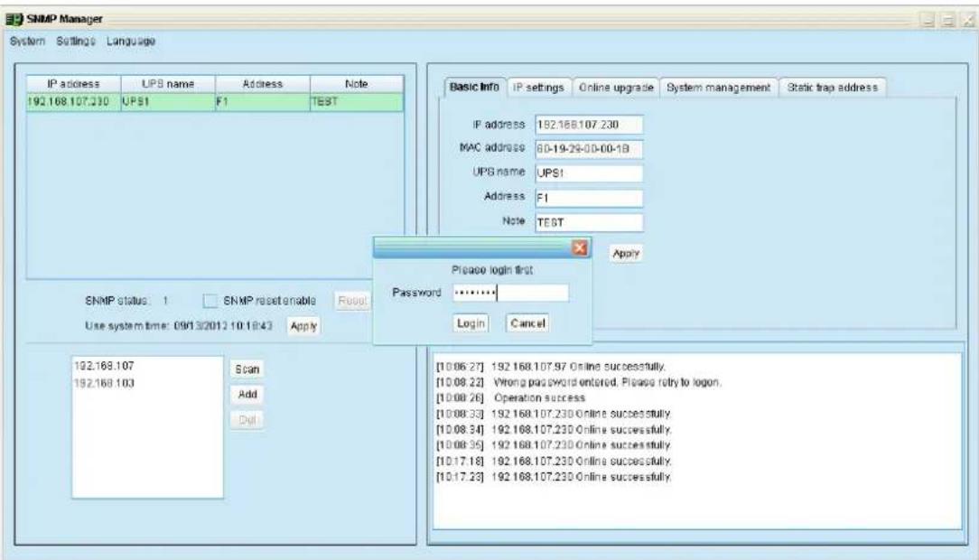The width and height of the screenshot is (979, 560).
Task: Click the log entry at 10:08:34
Action: (x=554, y=430)
